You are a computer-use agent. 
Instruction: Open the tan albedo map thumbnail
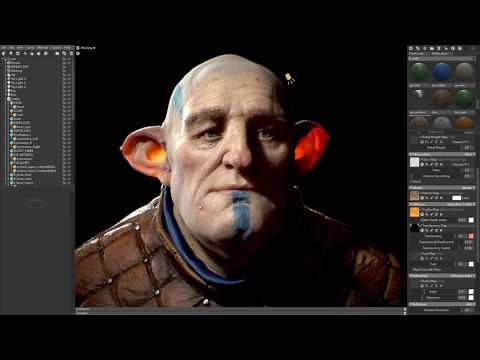pyautogui.click(x=414, y=196)
